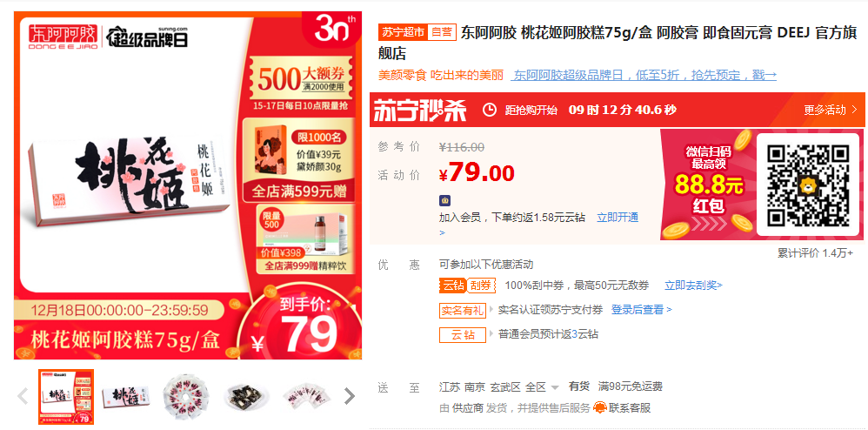
Task: Select the 自营 tag label
Action: [x=441, y=32]
